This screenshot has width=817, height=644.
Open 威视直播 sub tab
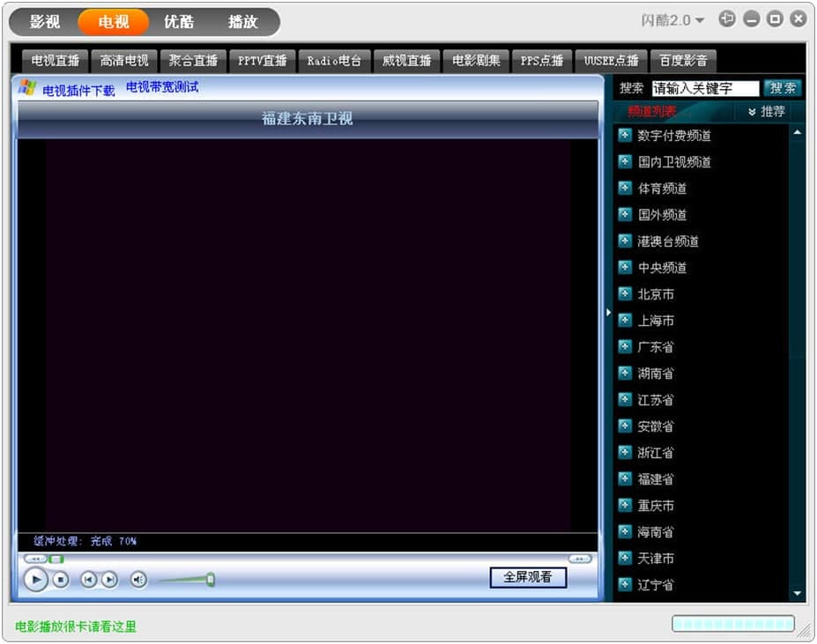pos(407,61)
